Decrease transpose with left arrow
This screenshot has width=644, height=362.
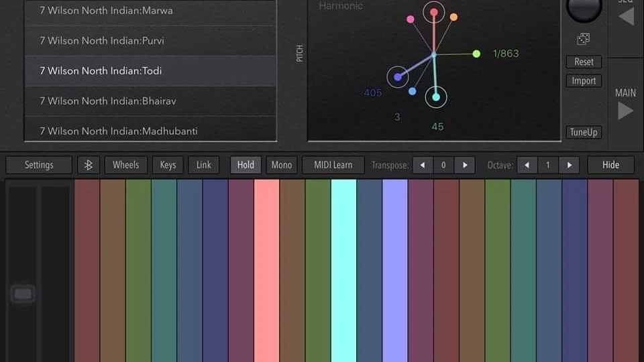[423, 165]
